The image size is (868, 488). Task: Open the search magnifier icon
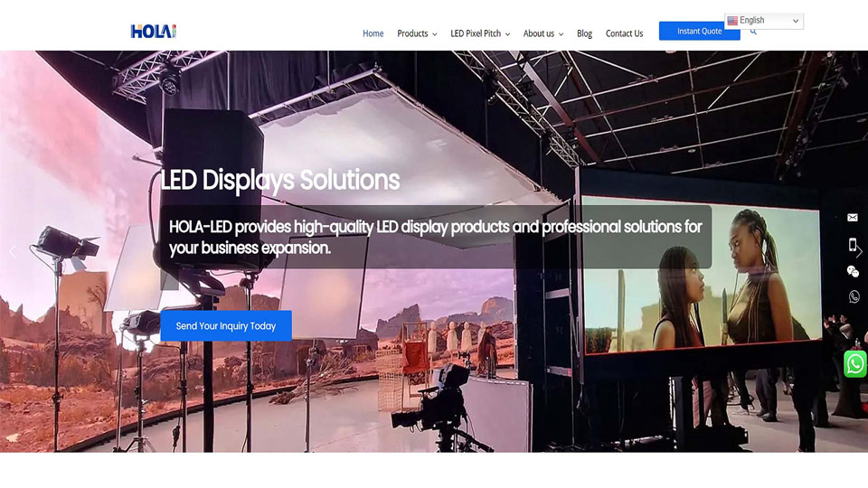pyautogui.click(x=753, y=32)
